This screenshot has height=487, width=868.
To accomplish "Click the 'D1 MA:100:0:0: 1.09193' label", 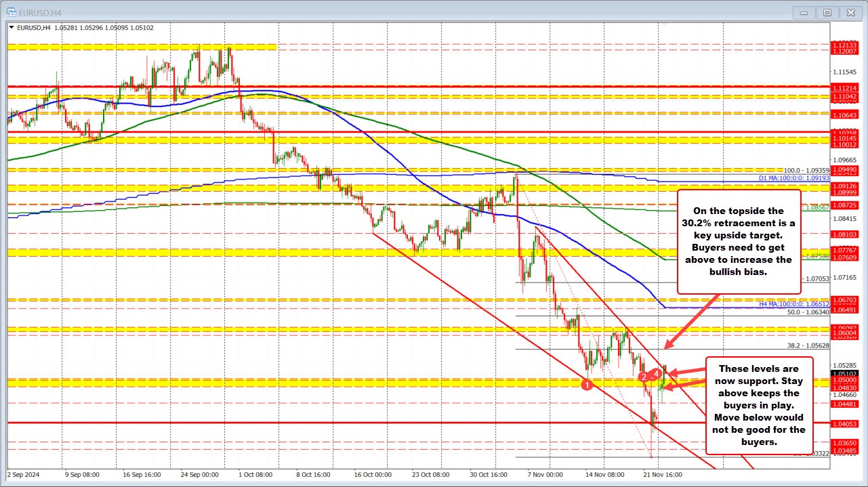I will click(793, 178).
